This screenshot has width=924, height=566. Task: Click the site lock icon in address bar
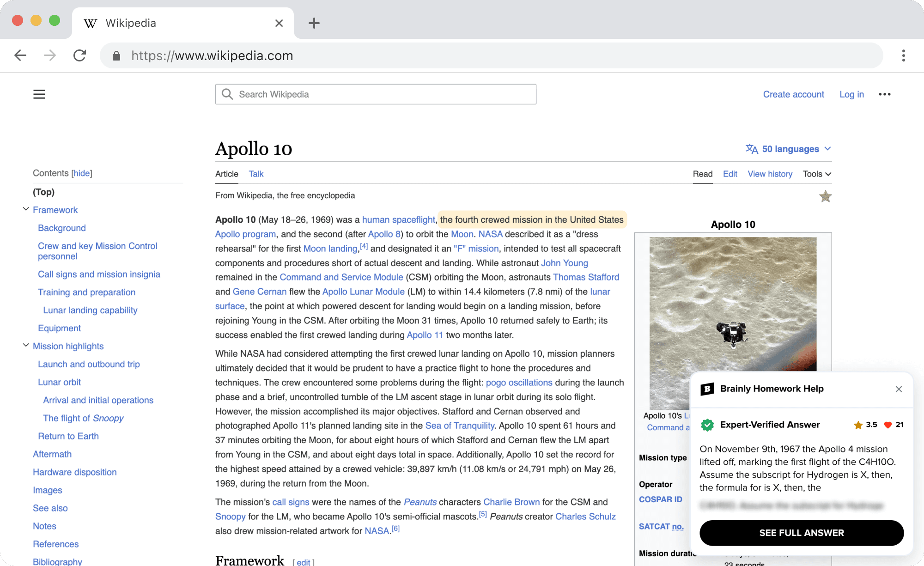coord(116,56)
